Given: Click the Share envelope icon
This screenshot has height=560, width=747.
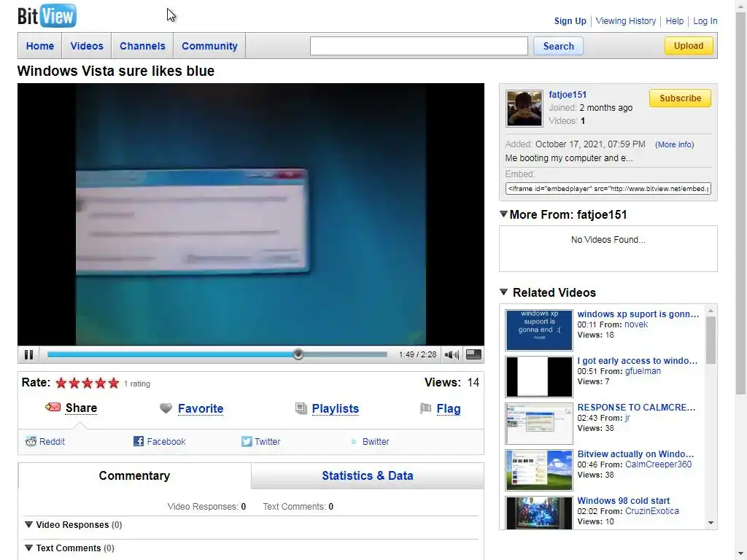Looking at the screenshot, I should 53,407.
